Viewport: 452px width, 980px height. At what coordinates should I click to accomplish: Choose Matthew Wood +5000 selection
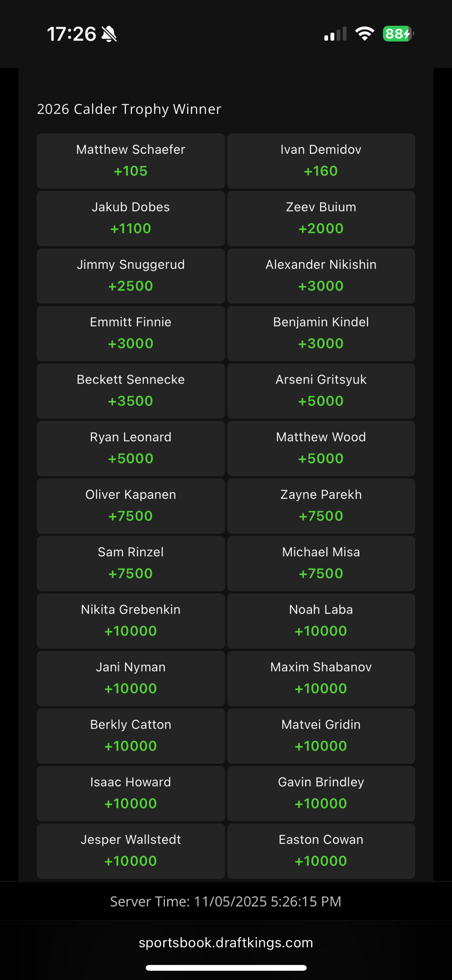tap(321, 448)
